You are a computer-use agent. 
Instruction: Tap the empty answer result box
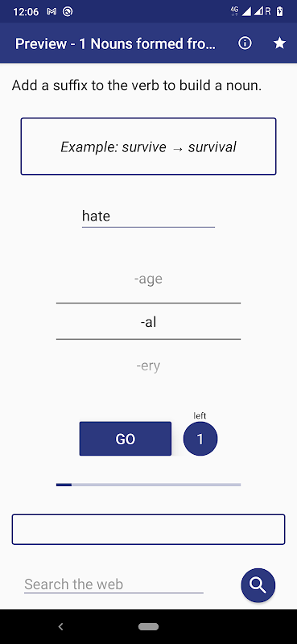[x=148, y=530]
